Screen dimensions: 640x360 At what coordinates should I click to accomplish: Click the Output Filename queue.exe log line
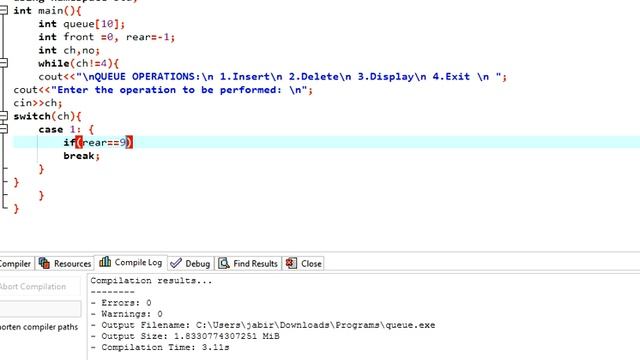pos(263,325)
